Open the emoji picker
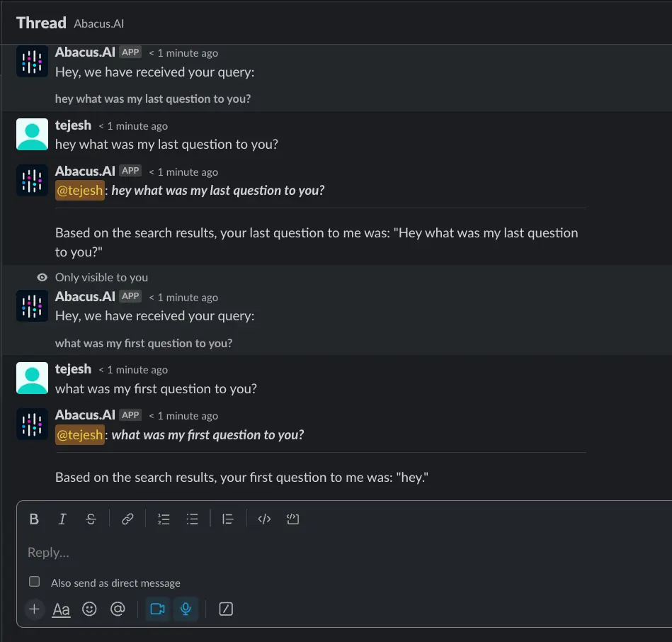Screen dimensions: 672x642 pyautogui.click(x=89, y=609)
